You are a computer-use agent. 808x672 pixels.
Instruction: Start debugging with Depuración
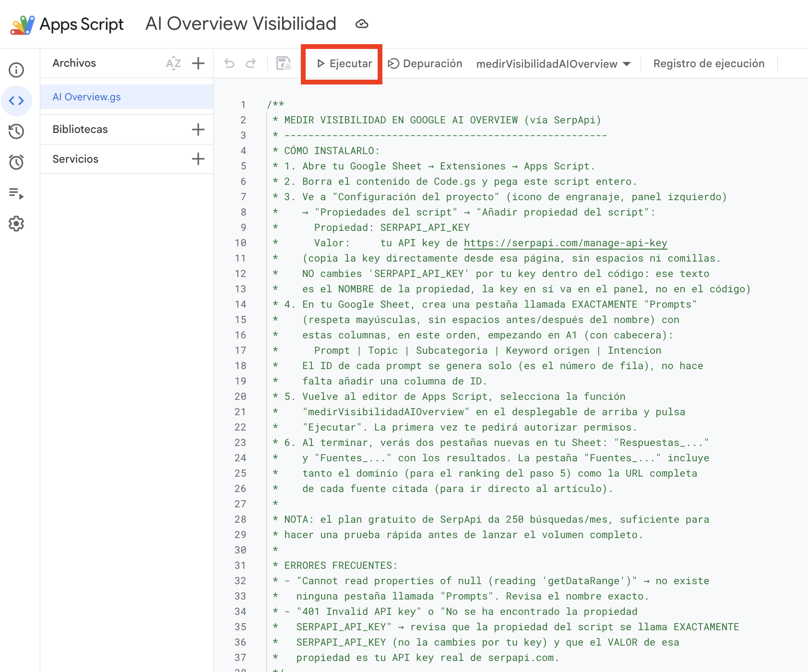(x=425, y=63)
